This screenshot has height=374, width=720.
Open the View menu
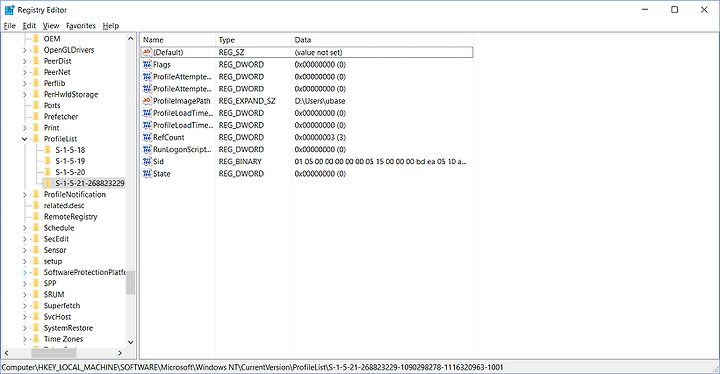51,26
